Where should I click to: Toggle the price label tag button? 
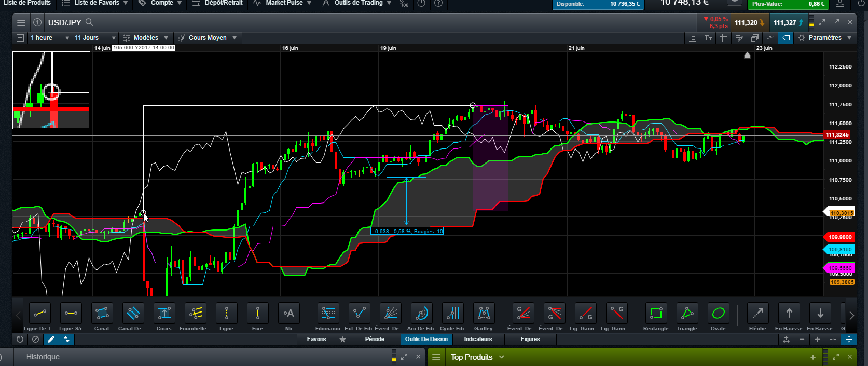(x=786, y=38)
